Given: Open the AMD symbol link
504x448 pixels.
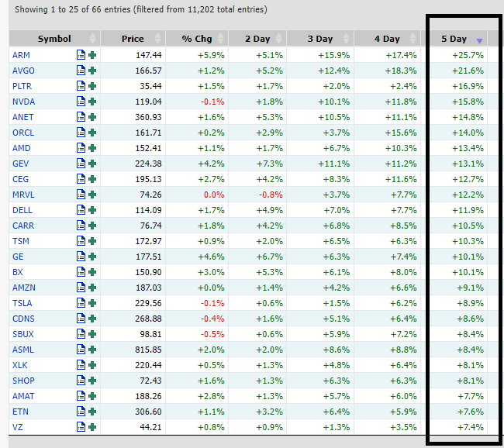Looking at the screenshot, I should click(x=22, y=148).
